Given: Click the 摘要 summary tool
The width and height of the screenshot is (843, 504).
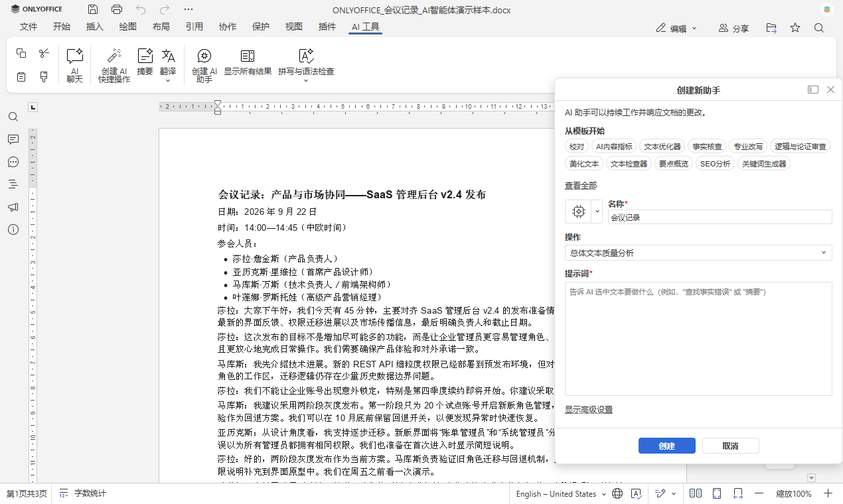Looking at the screenshot, I should click(x=145, y=62).
